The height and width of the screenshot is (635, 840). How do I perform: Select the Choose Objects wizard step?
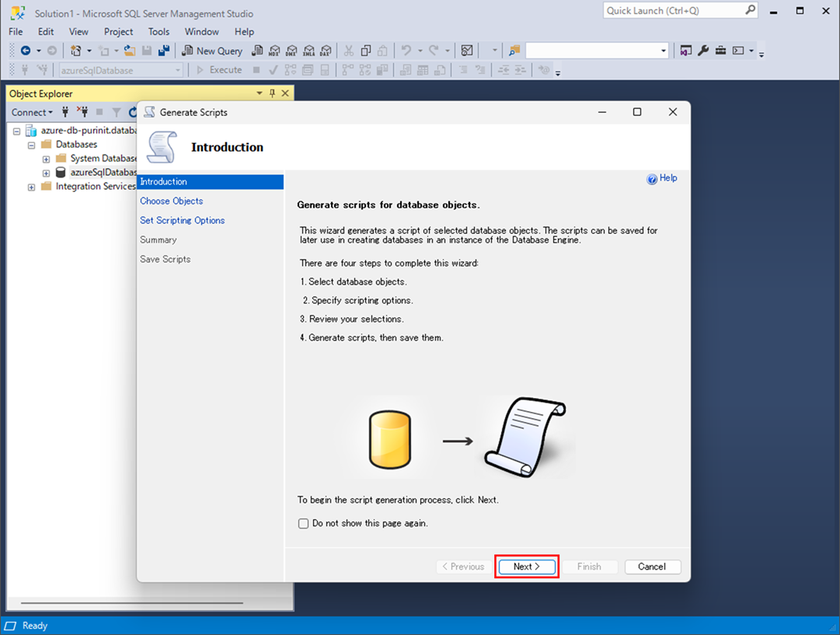tap(171, 201)
